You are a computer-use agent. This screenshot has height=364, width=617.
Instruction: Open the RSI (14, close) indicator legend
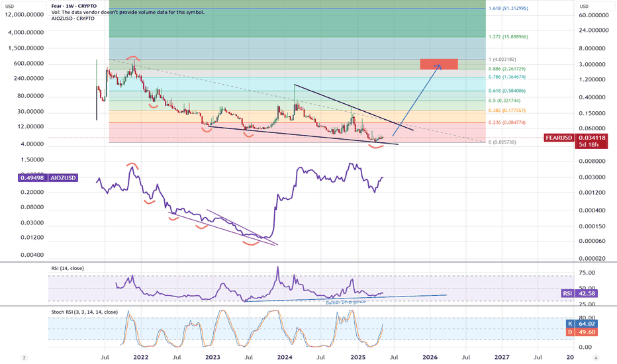68,269
